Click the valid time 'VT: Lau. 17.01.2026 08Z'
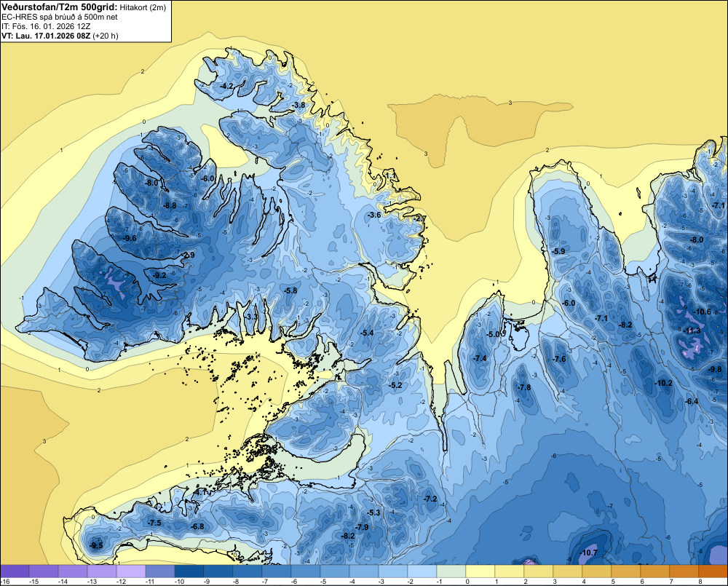This screenshot has height=586, width=728. coord(47,36)
